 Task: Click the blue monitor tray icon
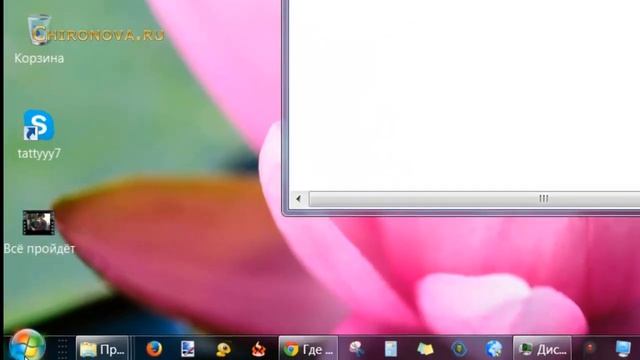point(623,349)
